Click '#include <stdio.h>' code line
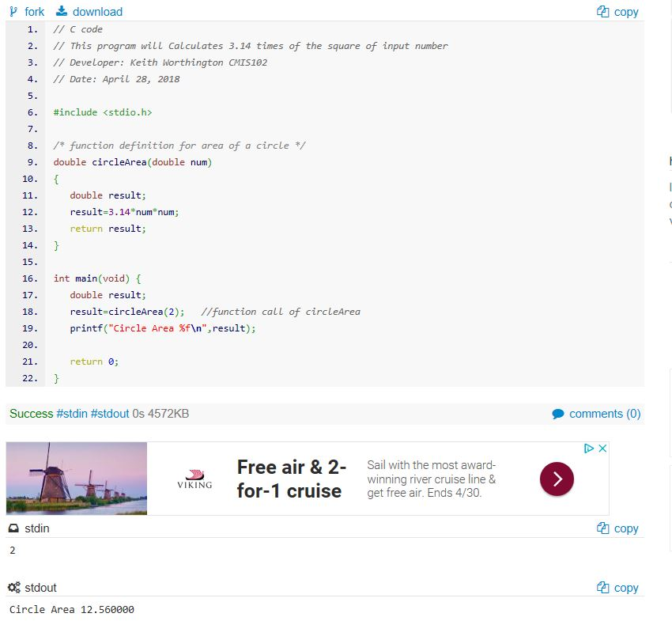Viewport: 672px width, 636px height. 103,112
